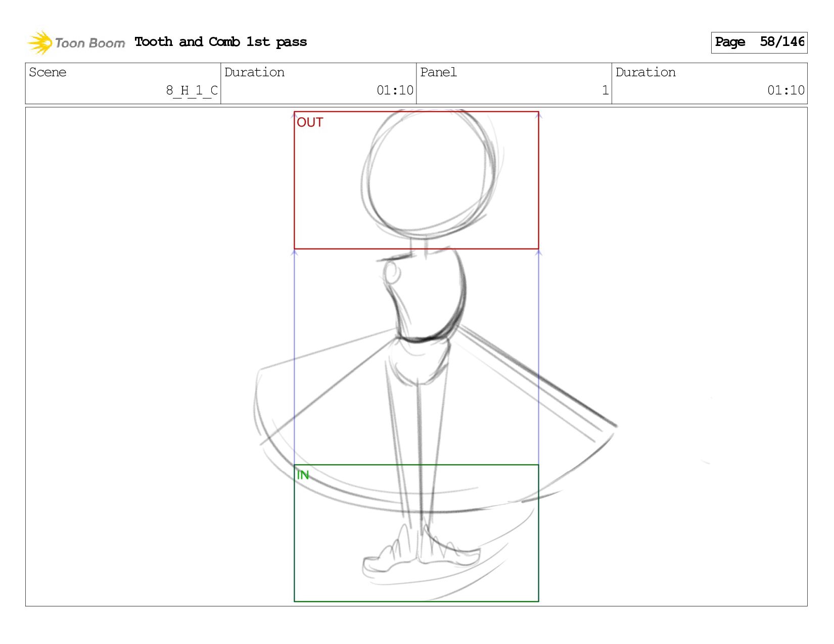Image resolution: width=834 pixels, height=644 pixels.
Task: Click the green 'IN' camera frame label
Action: pyautogui.click(x=303, y=475)
